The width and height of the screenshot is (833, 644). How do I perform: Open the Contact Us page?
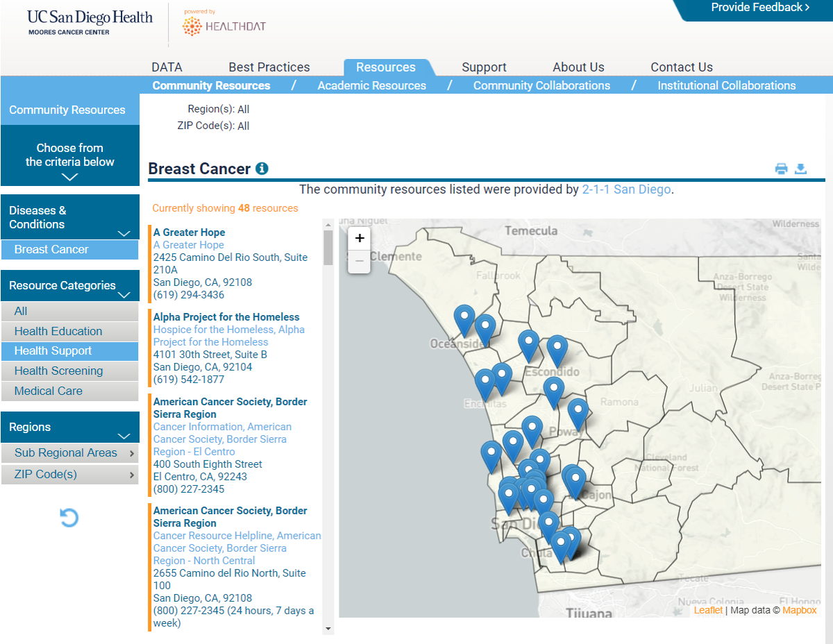point(682,67)
